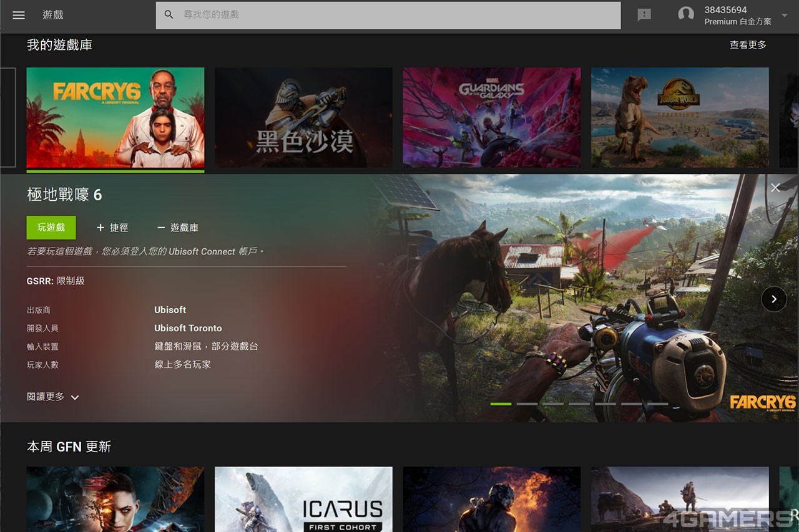The height and width of the screenshot is (532, 799).
Task: Click account number 38435694
Action: (x=725, y=10)
